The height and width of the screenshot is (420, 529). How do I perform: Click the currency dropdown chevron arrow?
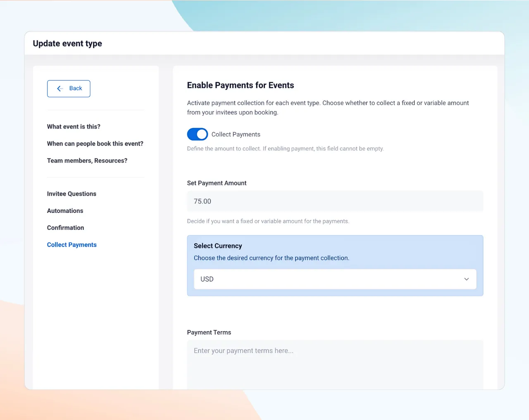pyautogui.click(x=467, y=279)
